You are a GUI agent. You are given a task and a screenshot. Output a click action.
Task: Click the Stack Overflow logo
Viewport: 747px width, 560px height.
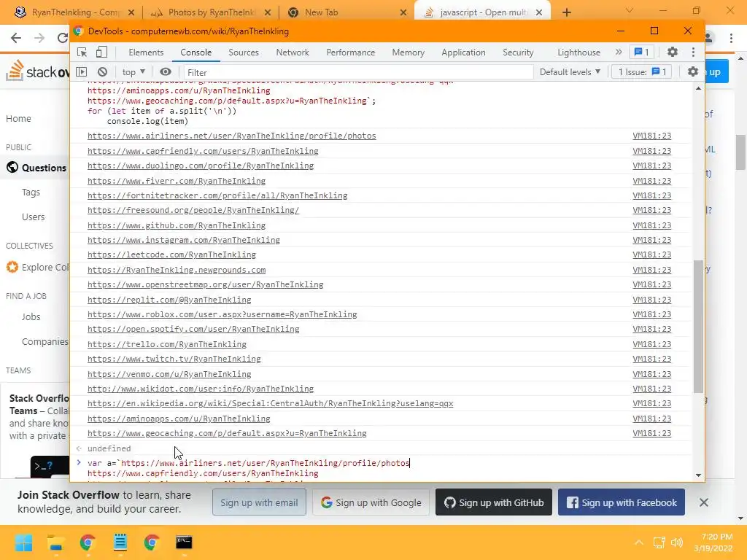pyautogui.click(x=38, y=71)
